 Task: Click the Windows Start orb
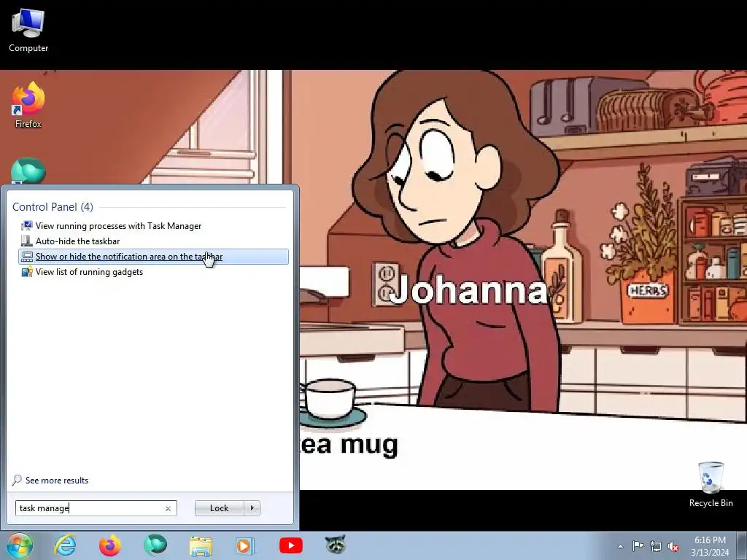click(20, 545)
